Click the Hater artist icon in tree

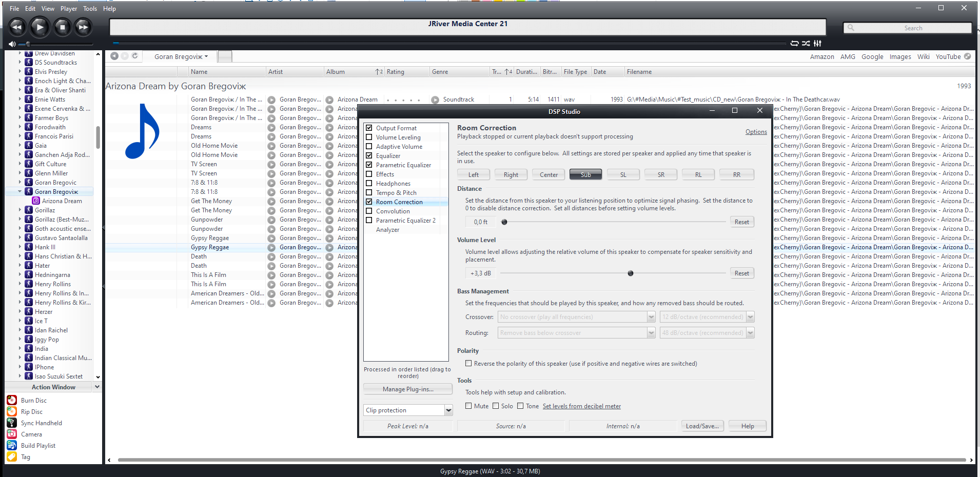[29, 265]
